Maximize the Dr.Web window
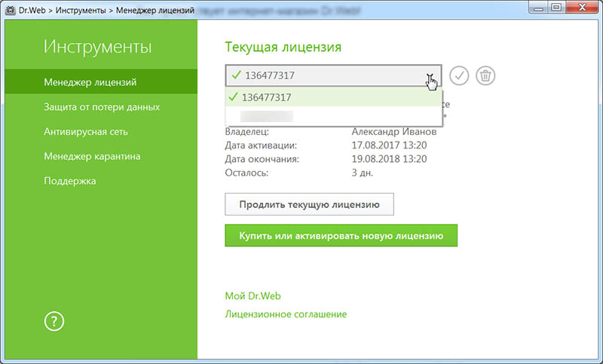 (556, 8)
